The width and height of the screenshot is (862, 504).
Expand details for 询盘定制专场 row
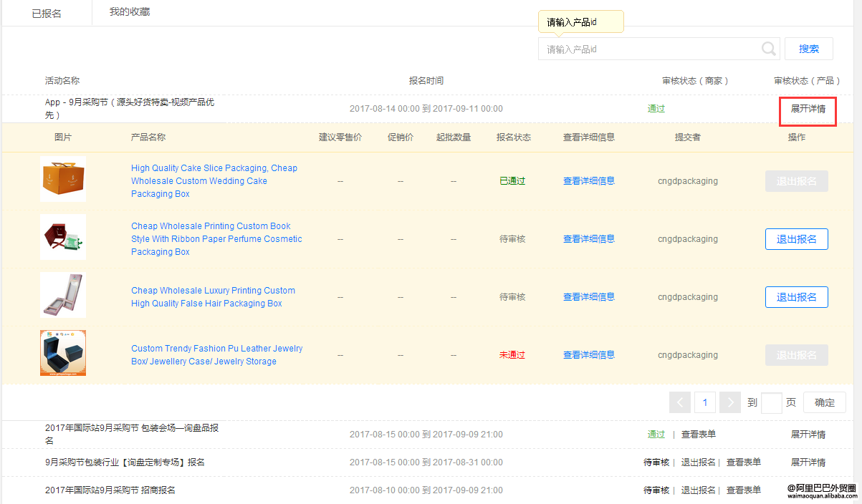coord(808,462)
